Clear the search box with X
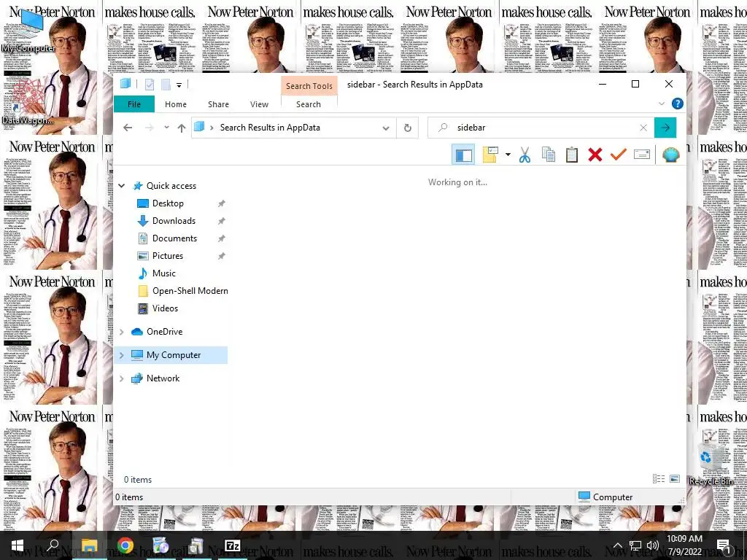The image size is (747, 560). pyautogui.click(x=643, y=128)
